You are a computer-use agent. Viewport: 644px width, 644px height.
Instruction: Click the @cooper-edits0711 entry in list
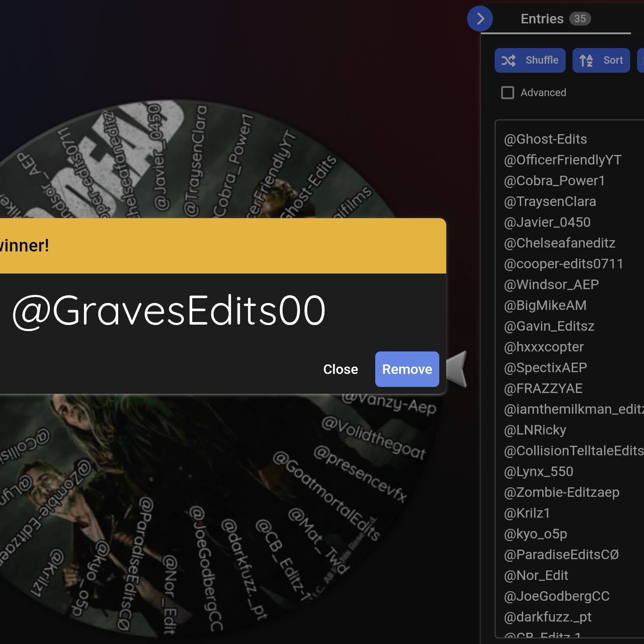pos(563,264)
